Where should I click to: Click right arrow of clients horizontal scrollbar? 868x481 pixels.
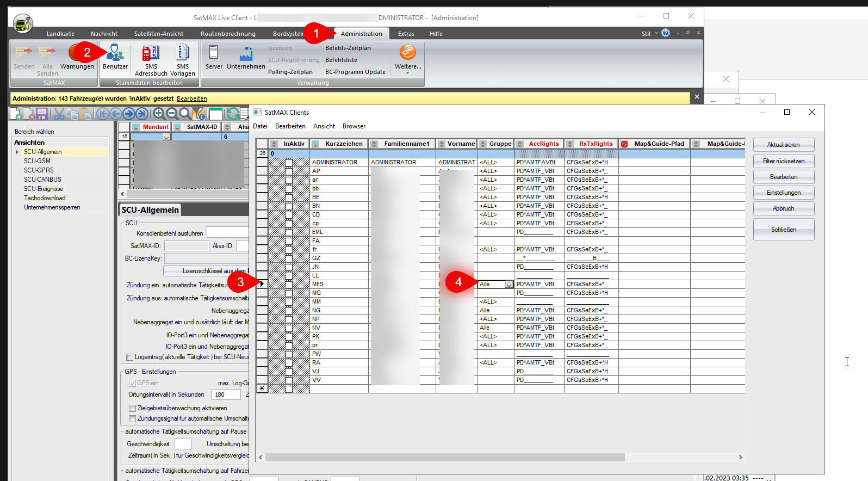pos(740,458)
